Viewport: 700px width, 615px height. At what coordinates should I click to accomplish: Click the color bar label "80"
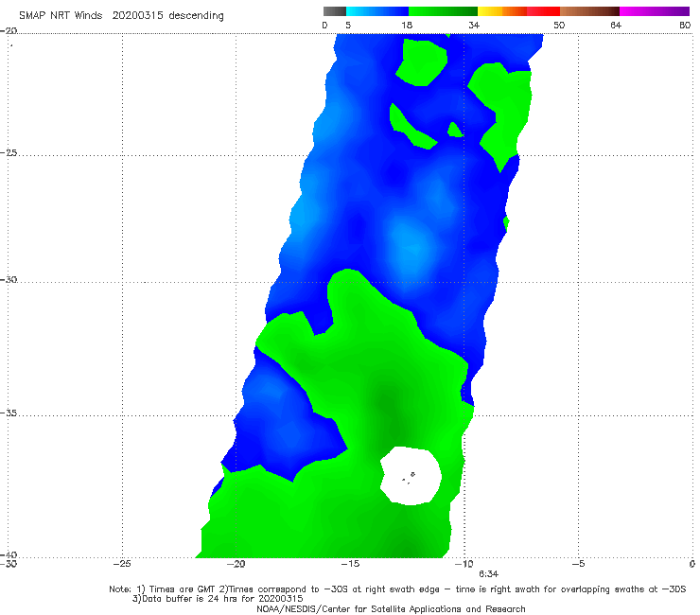[685, 25]
